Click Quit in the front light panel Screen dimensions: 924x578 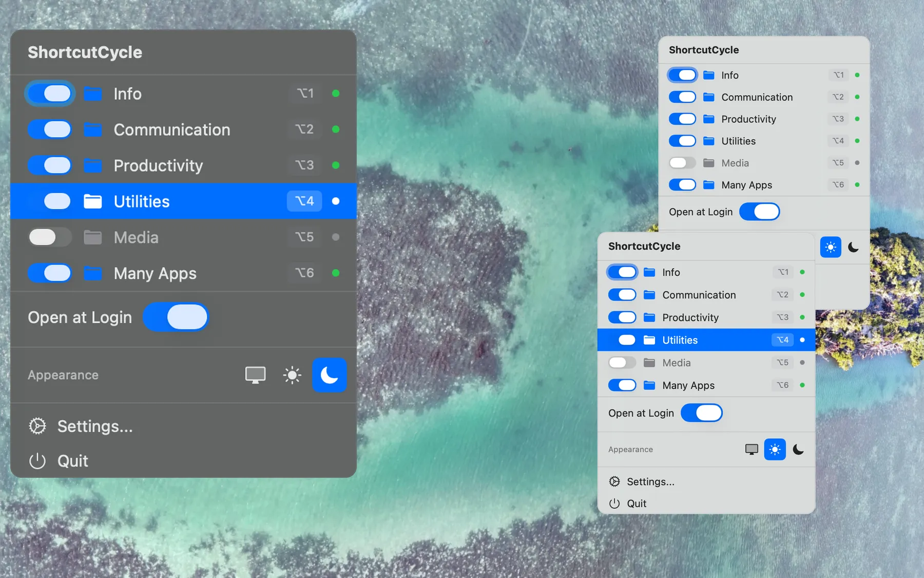coord(636,504)
